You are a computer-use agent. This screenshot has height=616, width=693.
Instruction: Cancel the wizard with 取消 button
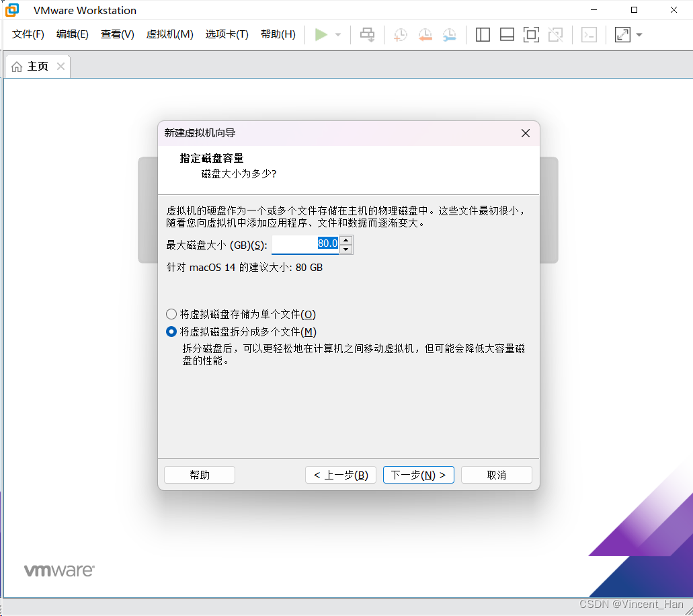496,475
